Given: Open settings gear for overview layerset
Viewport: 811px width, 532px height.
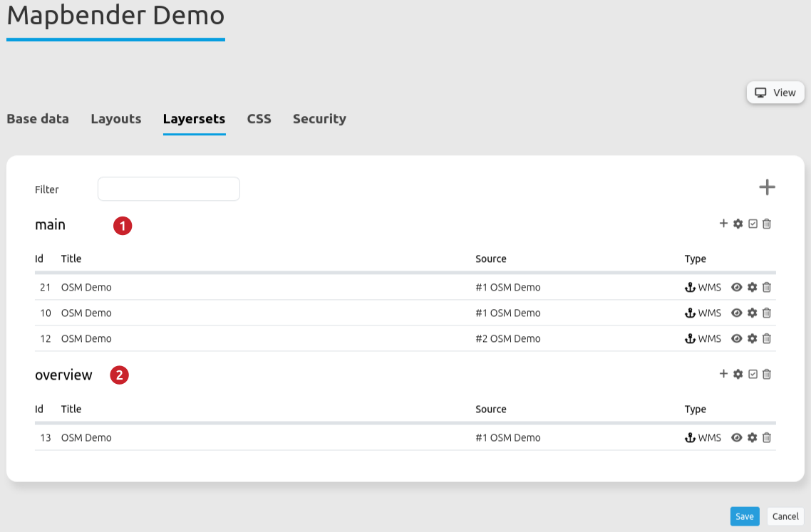Looking at the screenshot, I should click(x=738, y=374).
